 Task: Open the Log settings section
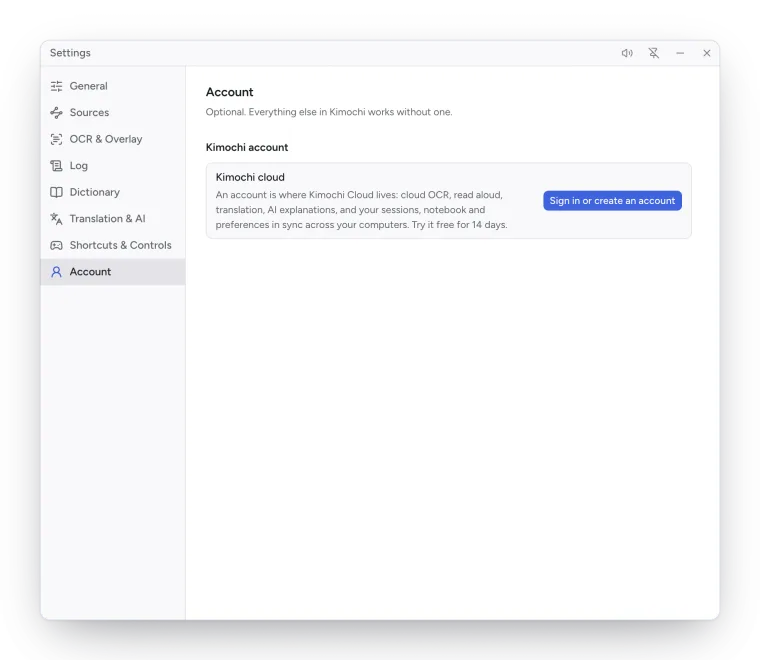(113, 166)
